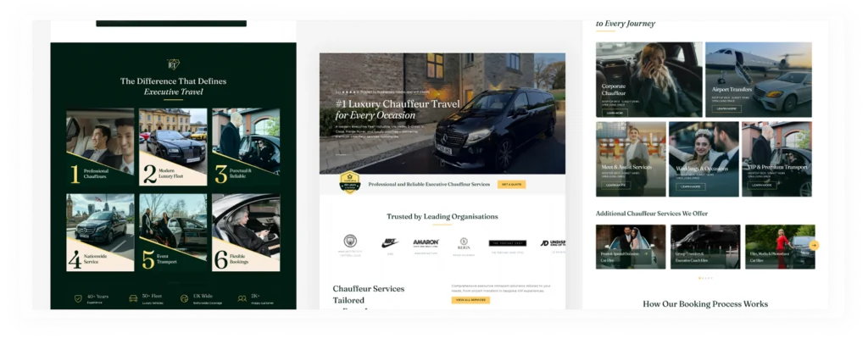
Task: Open the Group Transfers Executive Coach Hire card
Action: (704, 246)
